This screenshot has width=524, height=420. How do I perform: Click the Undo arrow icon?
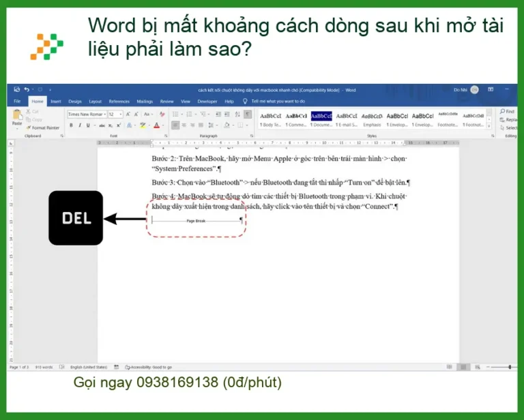tap(27, 89)
